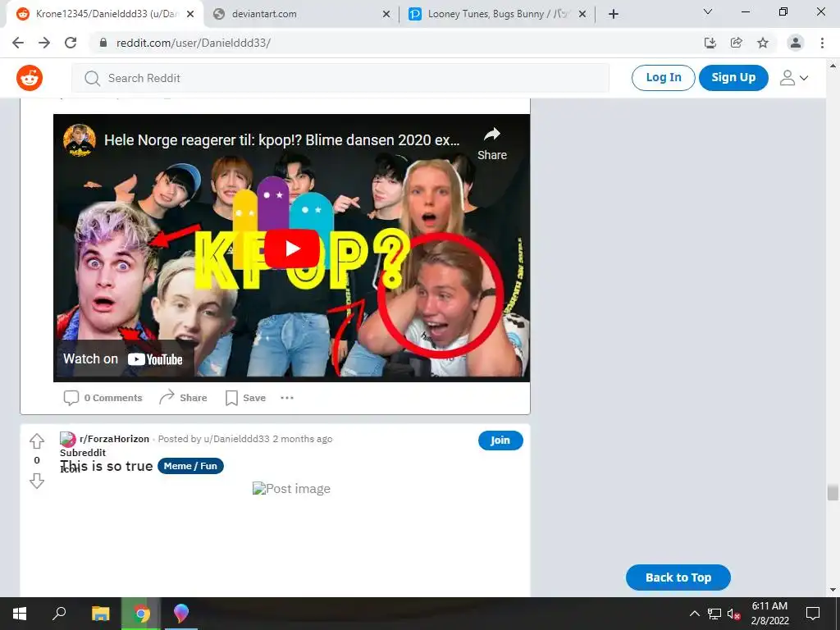Switch to the Looney Tunes, Bugs Bunny tab
This screenshot has width=840, height=630.
[x=497, y=14]
